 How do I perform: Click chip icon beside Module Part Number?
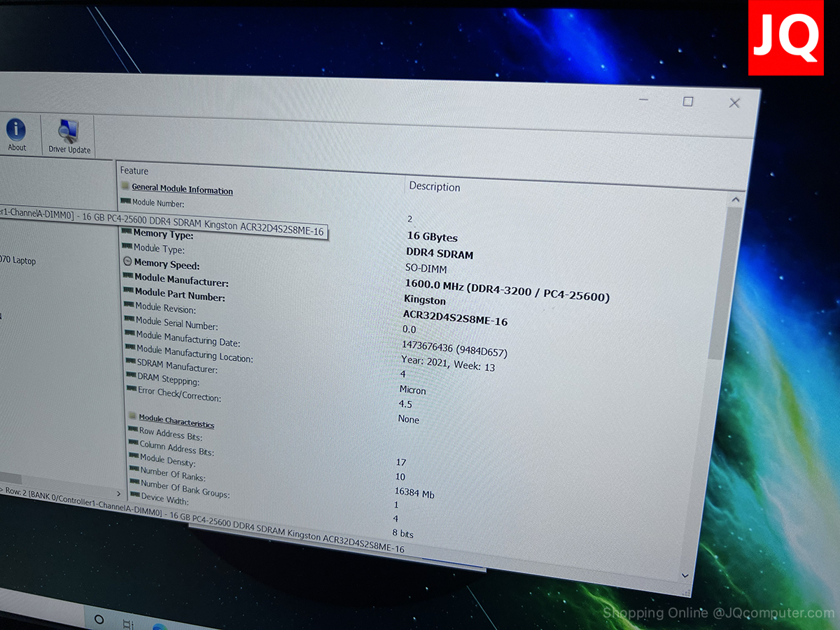coord(129,290)
